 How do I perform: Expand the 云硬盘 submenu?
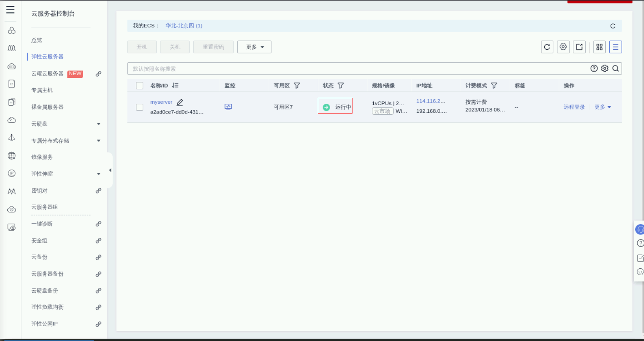(99, 124)
